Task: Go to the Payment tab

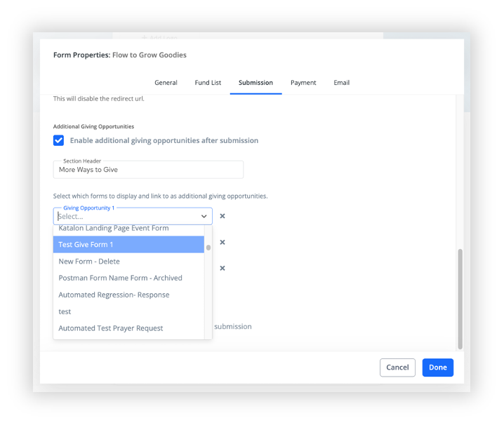Action: [303, 83]
